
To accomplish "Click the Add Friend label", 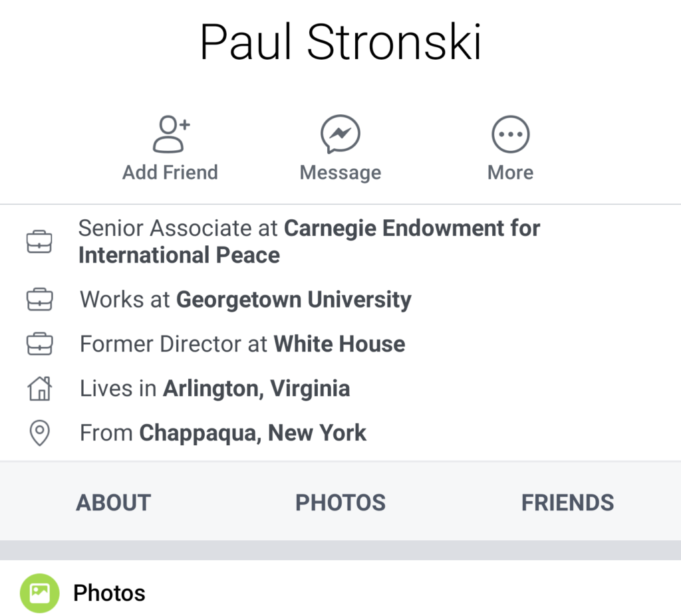I will (x=170, y=172).
